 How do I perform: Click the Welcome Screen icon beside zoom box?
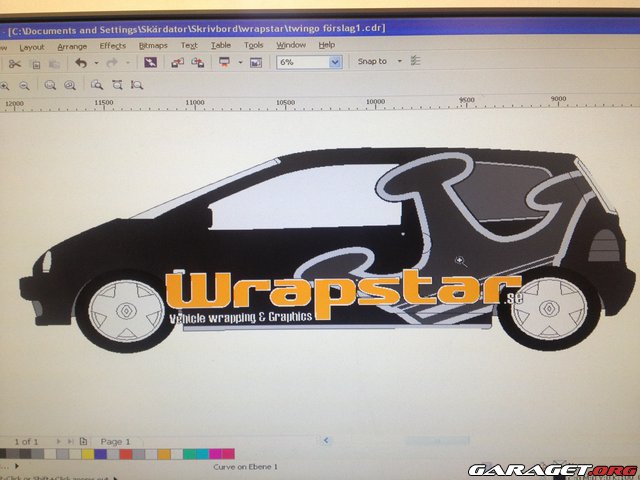click(x=255, y=63)
